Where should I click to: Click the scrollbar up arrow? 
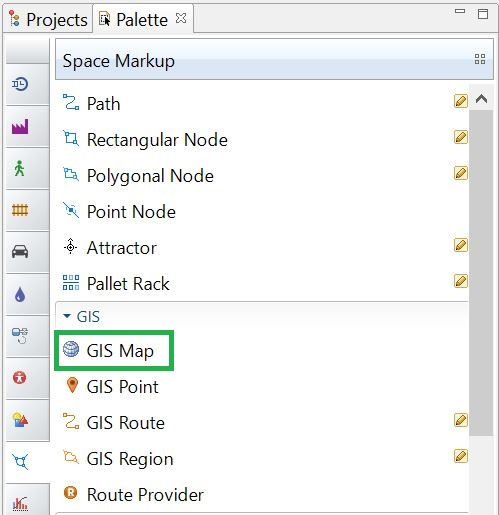pos(481,99)
